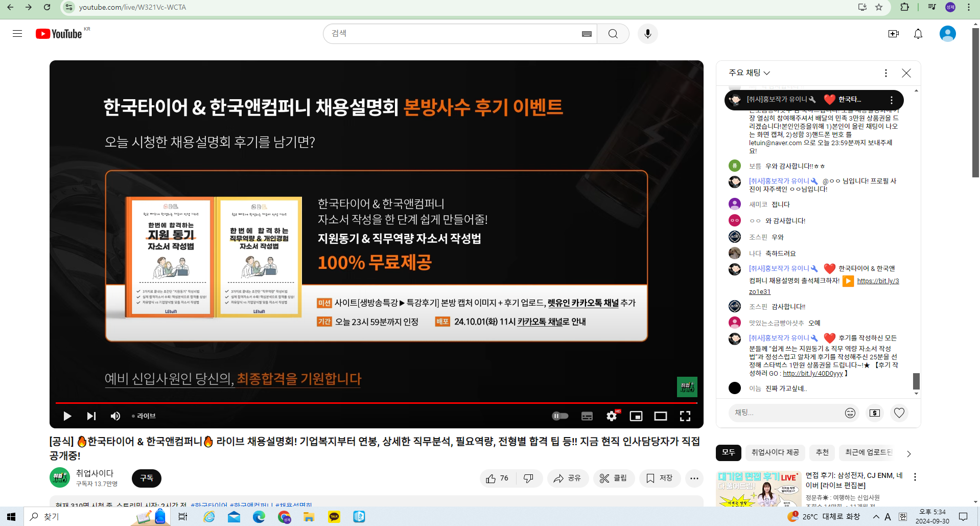
Task: Show more category chips with arrow
Action: click(908, 453)
